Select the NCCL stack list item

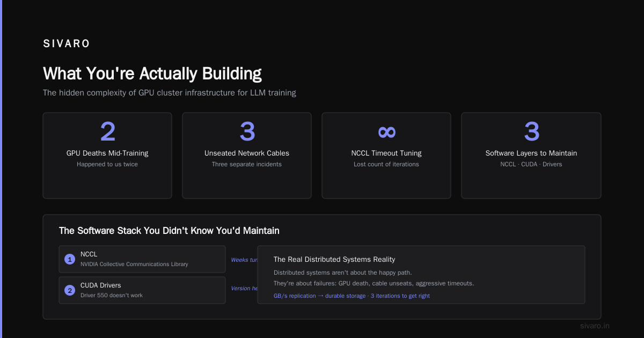click(142, 259)
